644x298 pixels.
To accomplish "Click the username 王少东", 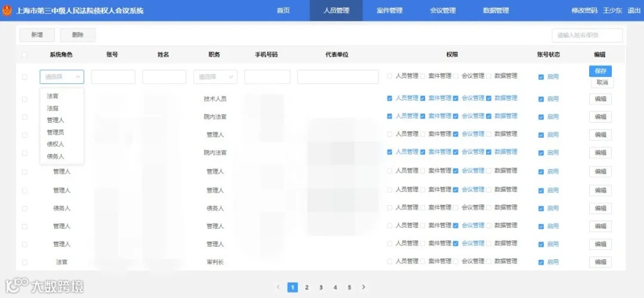I will [x=612, y=11].
